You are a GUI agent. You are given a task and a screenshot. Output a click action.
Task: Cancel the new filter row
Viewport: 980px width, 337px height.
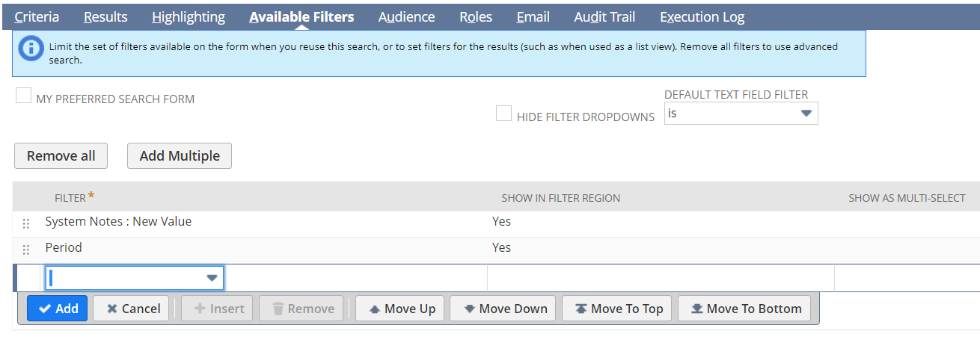[131, 309]
